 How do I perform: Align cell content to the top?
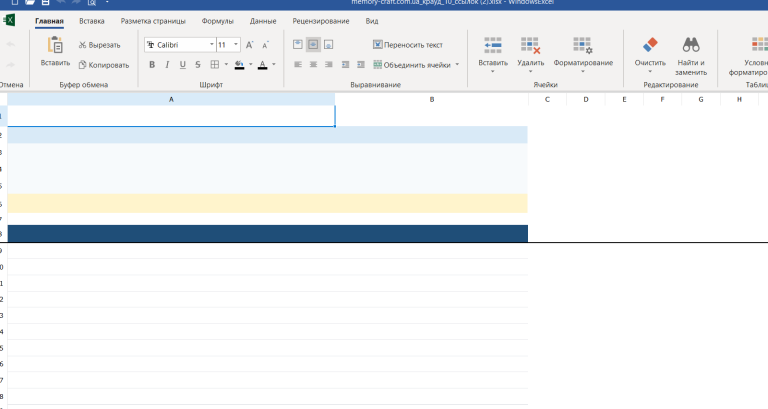[x=298, y=45]
